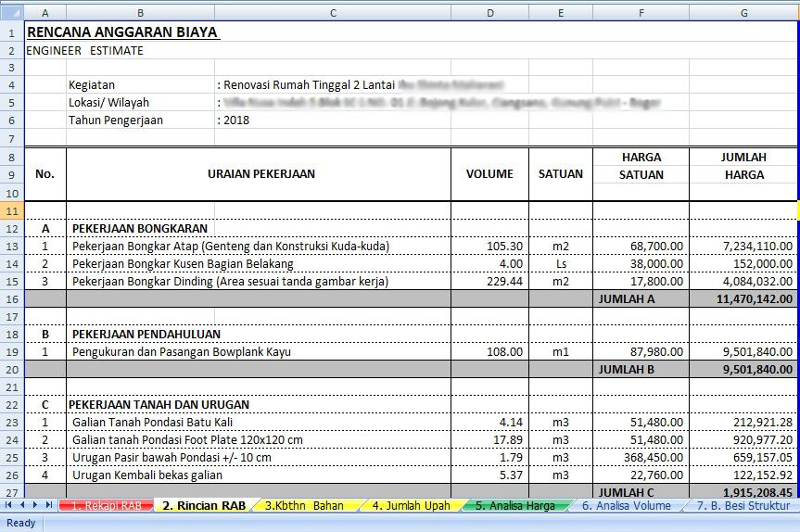Switch to 5. Analisa Harga sheet

[515, 506]
